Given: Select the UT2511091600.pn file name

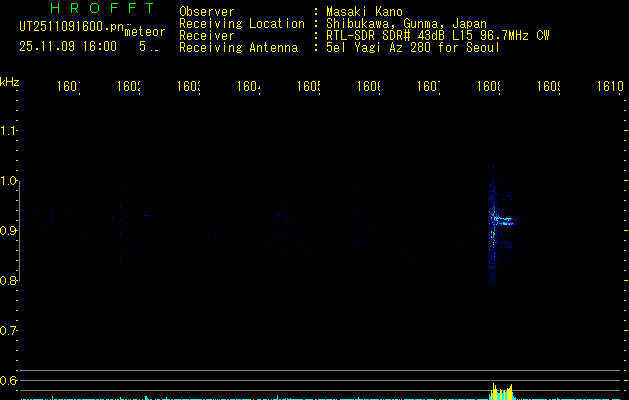Looking at the screenshot, I should click(72, 27).
